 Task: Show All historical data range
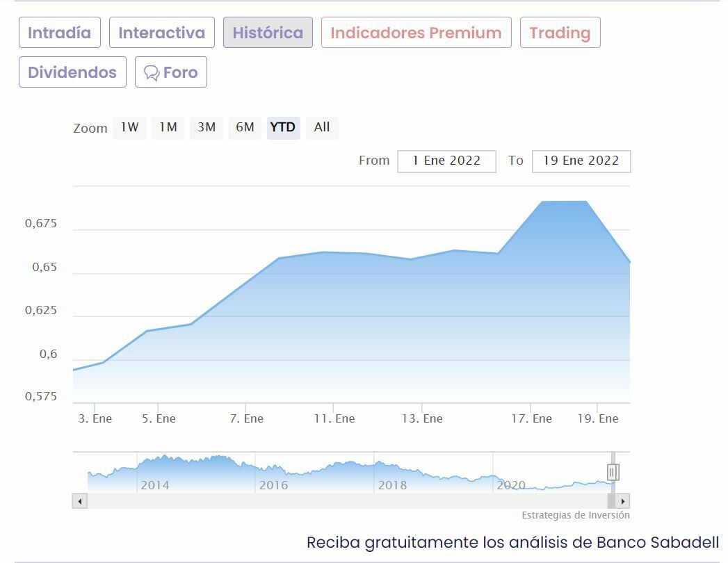[x=322, y=128]
